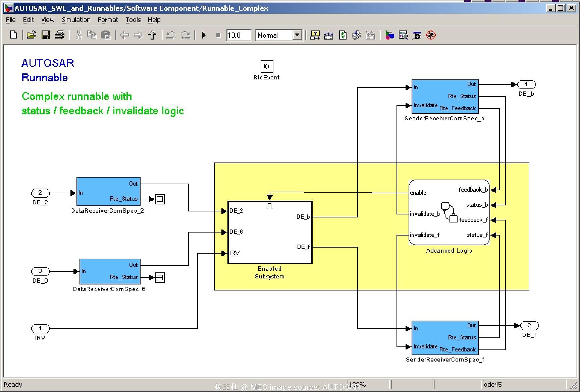
Task: Click the Redo icon
Action: (185, 35)
